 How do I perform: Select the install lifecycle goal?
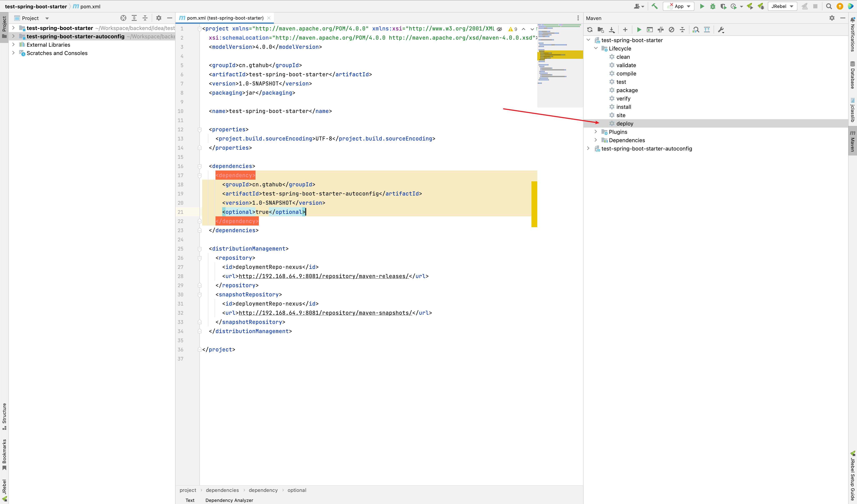point(624,107)
